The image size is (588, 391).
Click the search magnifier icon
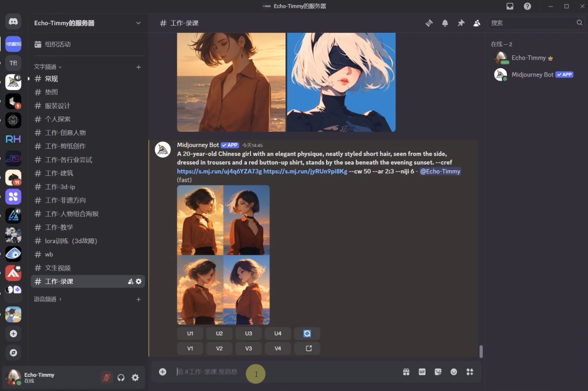point(580,23)
